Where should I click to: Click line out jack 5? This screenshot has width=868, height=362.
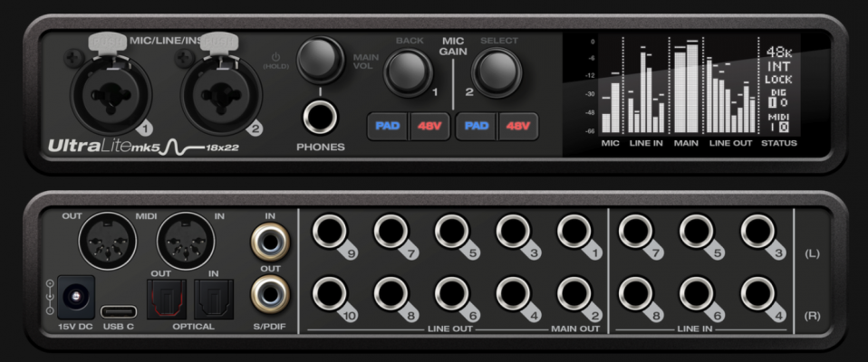coord(452,231)
